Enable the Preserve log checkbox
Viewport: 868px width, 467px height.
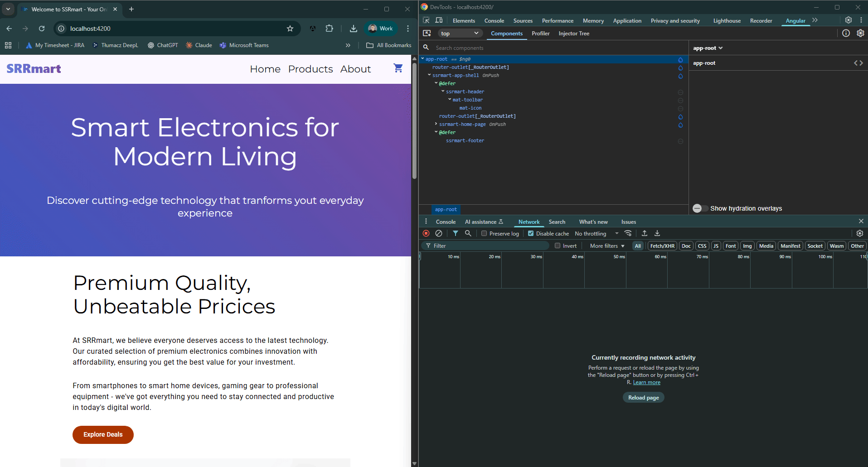pyautogui.click(x=484, y=234)
